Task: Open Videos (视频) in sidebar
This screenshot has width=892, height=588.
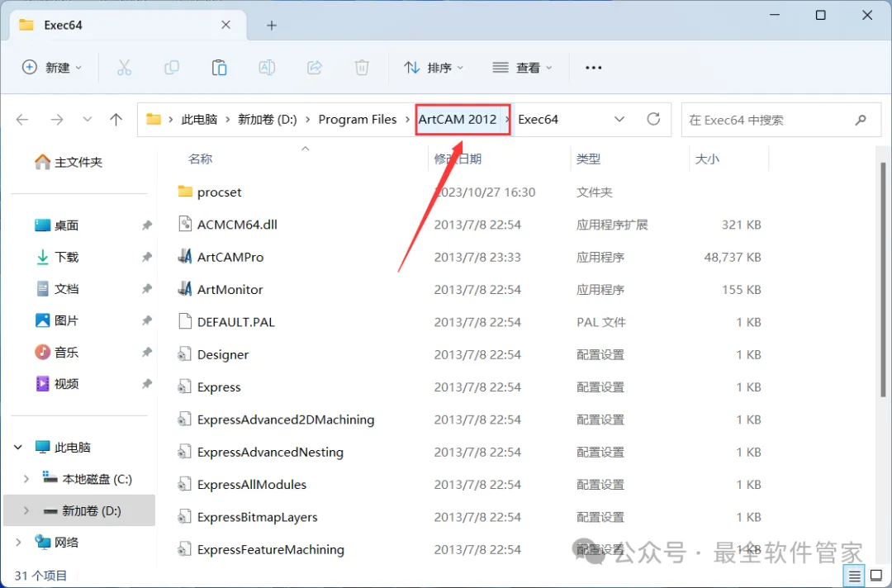Action: 56,384
